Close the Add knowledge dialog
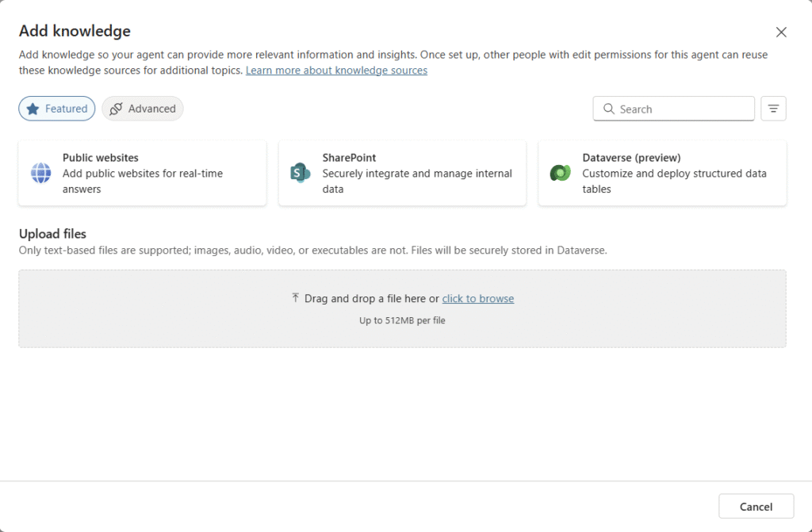Screen dimensions: 812x532 [781, 33]
